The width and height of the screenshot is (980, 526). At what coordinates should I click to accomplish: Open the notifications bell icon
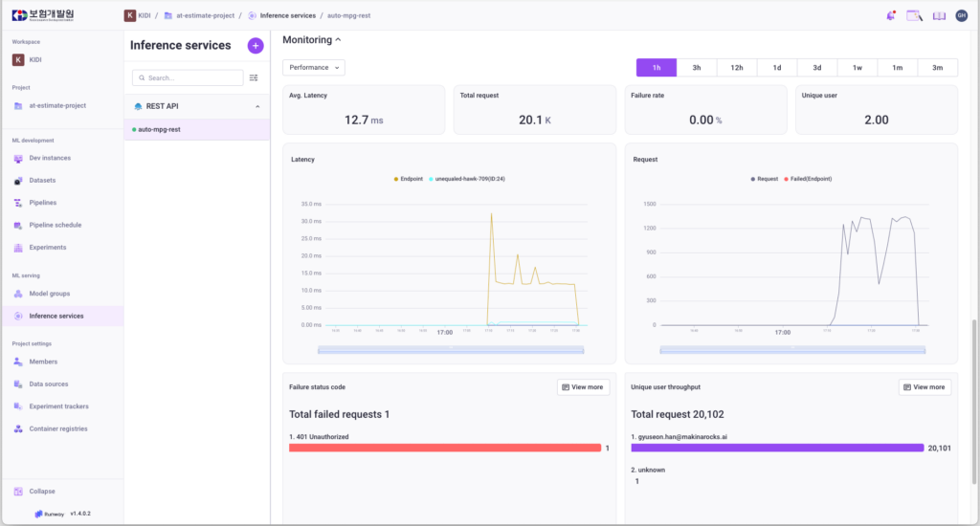[891, 15]
